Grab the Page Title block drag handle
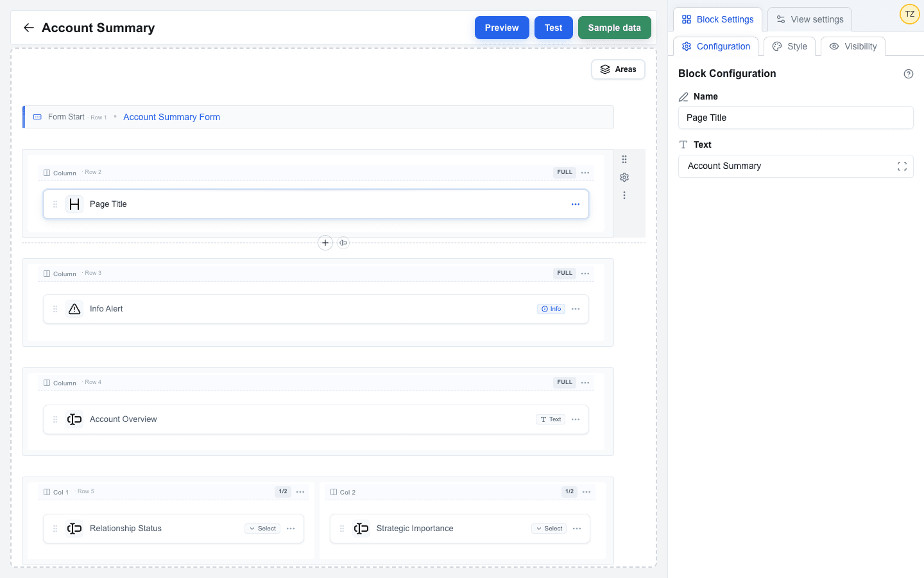Image resolution: width=924 pixels, height=578 pixels. tap(55, 204)
